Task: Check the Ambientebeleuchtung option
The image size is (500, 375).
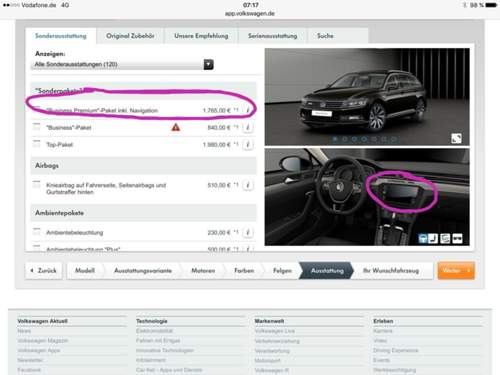Action: pos(37,232)
